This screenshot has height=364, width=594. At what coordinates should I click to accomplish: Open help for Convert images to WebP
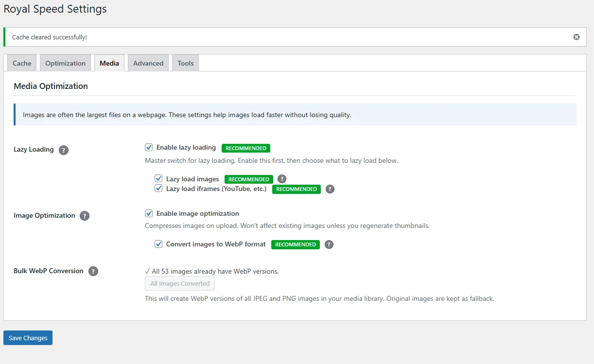point(329,244)
